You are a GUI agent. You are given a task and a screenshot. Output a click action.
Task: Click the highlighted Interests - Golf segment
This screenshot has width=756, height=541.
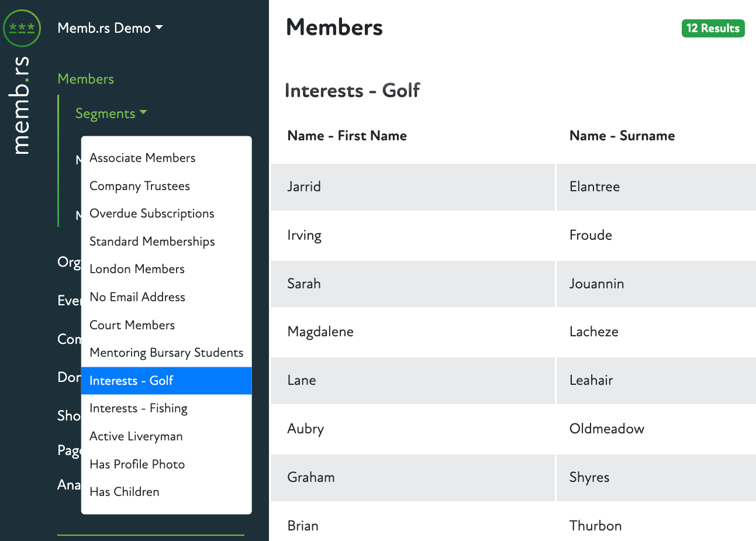tap(131, 381)
